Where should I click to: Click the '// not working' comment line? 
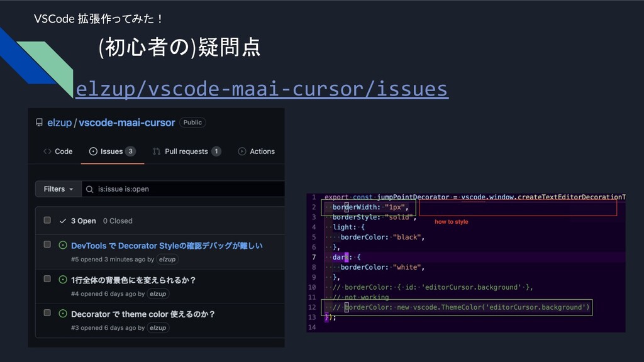(x=360, y=297)
